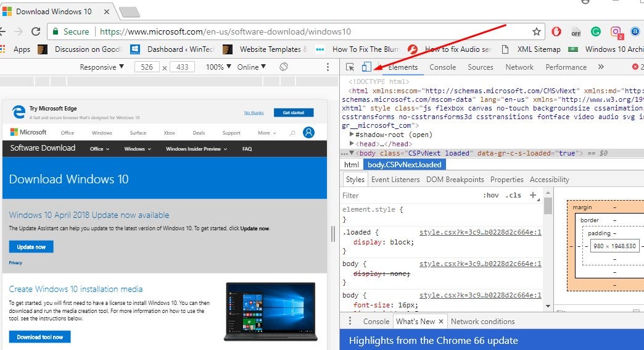Expand the #shadow-root node
The height and width of the screenshot is (350, 644).
pos(352,135)
